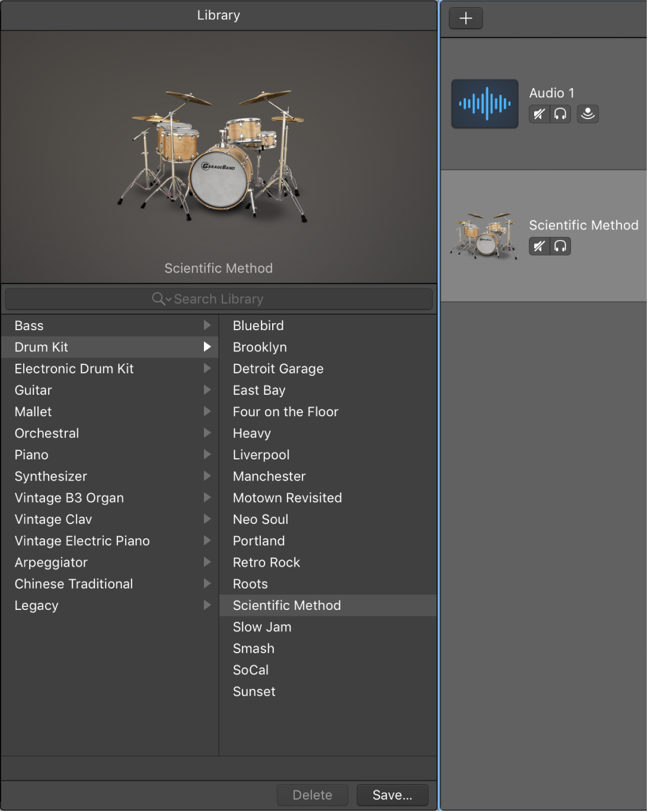Solo the Audio 1 track with headphones icon

click(x=560, y=114)
